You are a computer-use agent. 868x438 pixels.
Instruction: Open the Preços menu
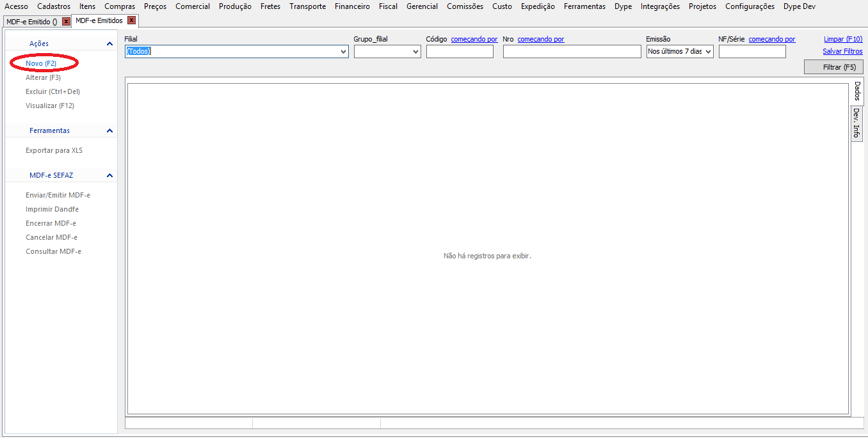[x=155, y=6]
